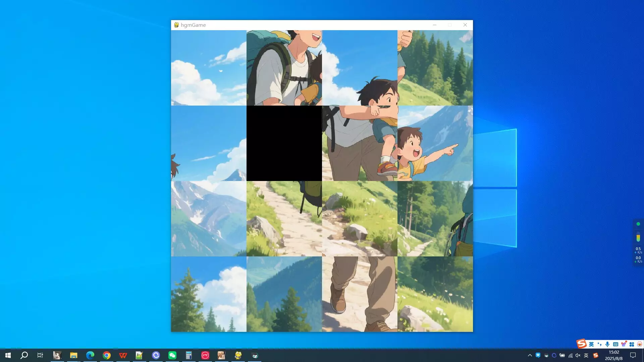Screen dimensions: 644x362
Task: Click the Sogou microphone voice input icon
Action: 607,344
